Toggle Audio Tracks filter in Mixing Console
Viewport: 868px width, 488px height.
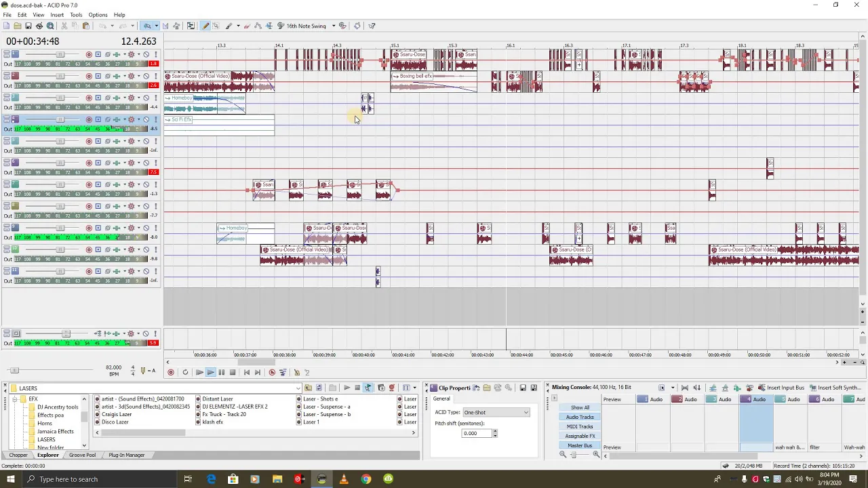(580, 417)
